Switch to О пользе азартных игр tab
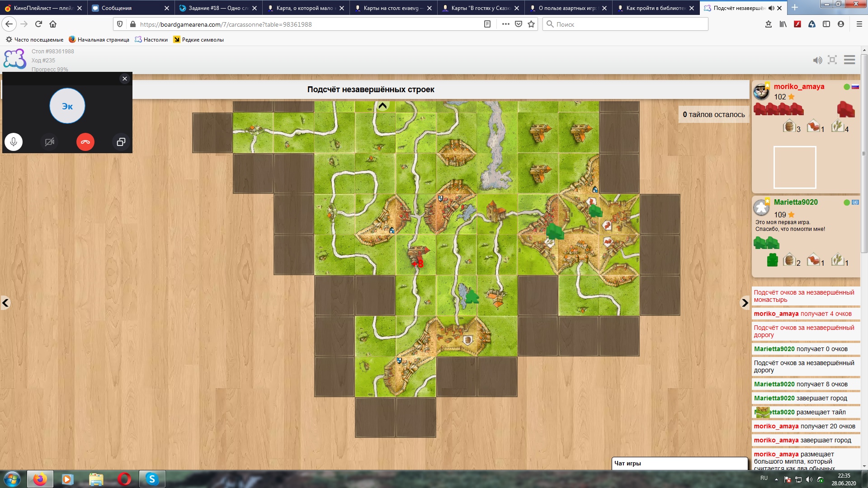The image size is (868, 488). point(568,8)
